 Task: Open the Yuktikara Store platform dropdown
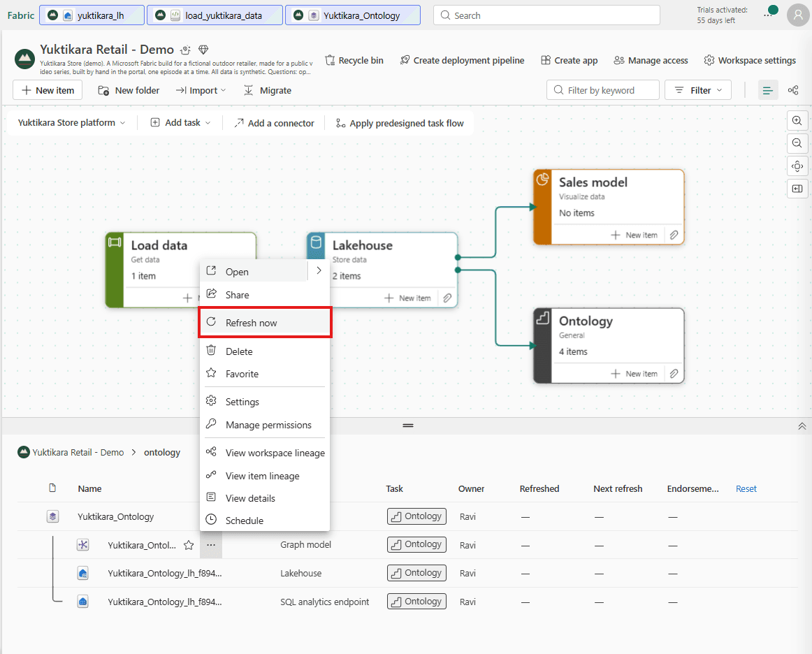tap(71, 123)
